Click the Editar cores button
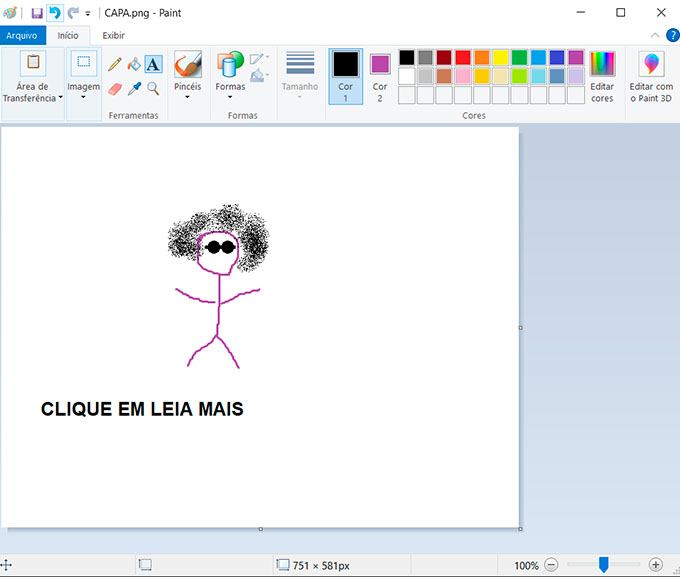Screen dimensions: 680x577 [x=602, y=77]
